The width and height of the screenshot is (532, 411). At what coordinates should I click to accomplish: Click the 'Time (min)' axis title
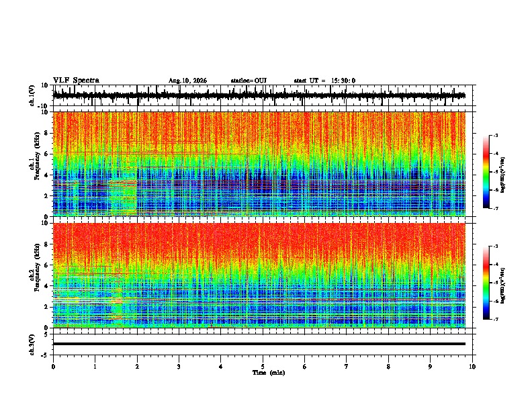coord(269,373)
